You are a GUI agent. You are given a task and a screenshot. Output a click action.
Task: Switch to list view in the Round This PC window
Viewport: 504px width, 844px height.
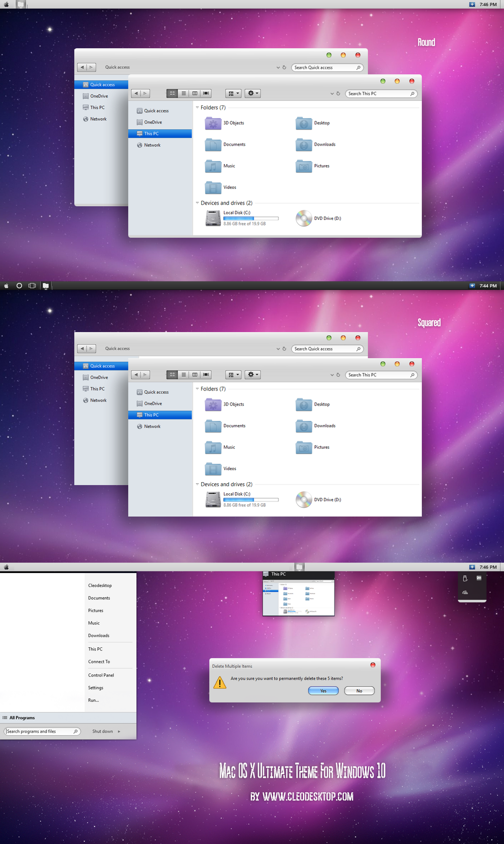[184, 93]
